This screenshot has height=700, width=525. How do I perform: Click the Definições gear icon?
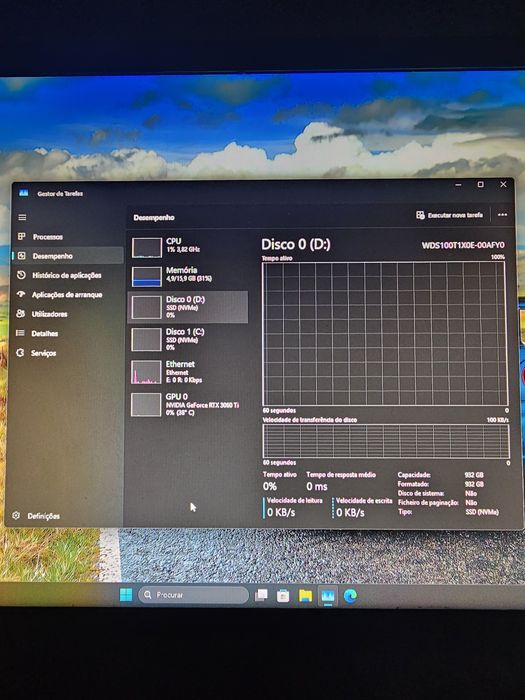pos(16,515)
